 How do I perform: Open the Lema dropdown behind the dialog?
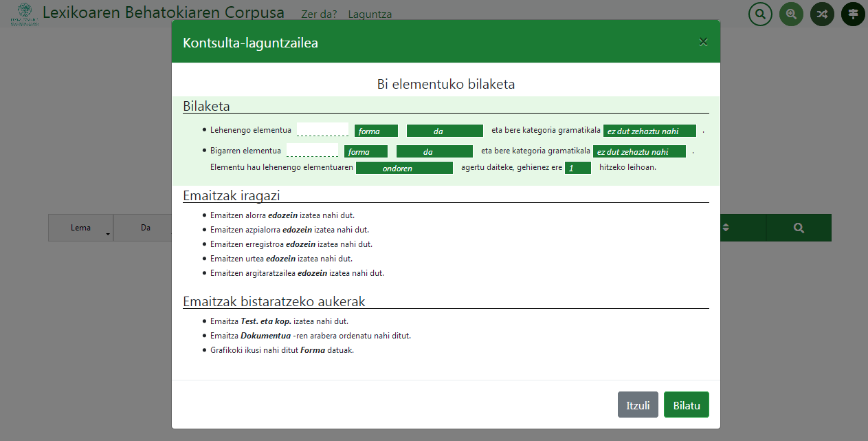(x=80, y=228)
